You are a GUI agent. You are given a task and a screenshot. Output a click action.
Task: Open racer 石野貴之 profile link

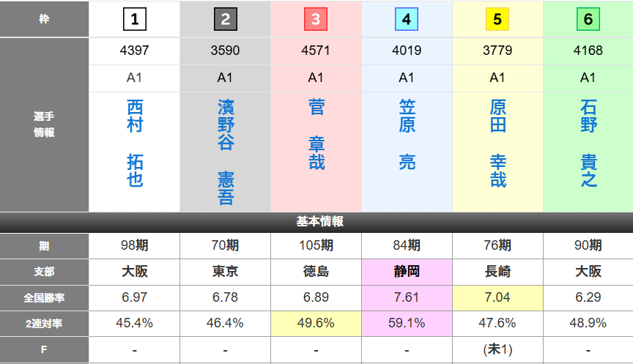[x=588, y=144]
